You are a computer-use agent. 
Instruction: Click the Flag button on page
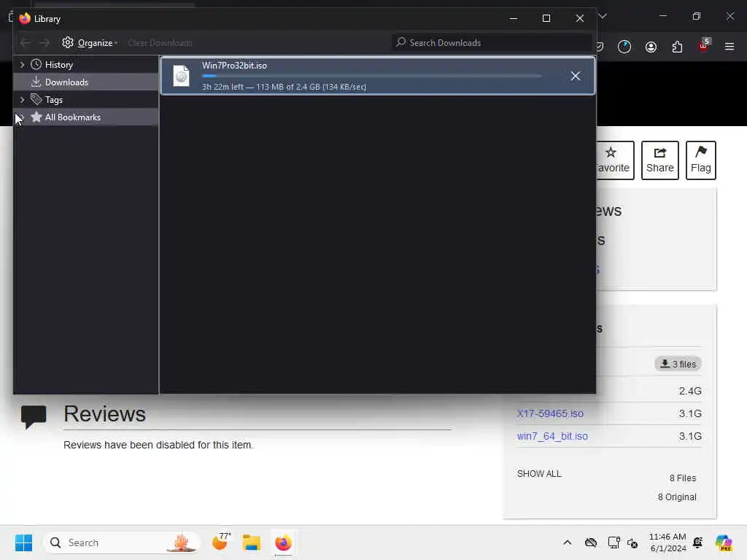(701, 160)
